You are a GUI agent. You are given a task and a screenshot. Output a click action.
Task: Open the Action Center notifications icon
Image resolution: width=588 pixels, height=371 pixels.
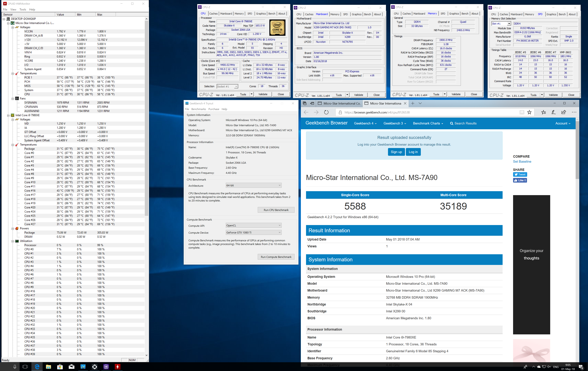coord(581,367)
